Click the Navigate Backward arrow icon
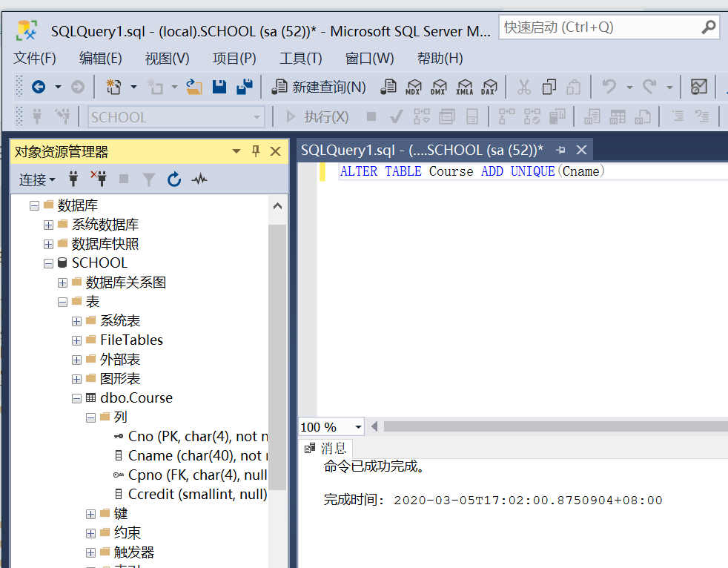Image resolution: width=728 pixels, height=568 pixels. click(39, 87)
